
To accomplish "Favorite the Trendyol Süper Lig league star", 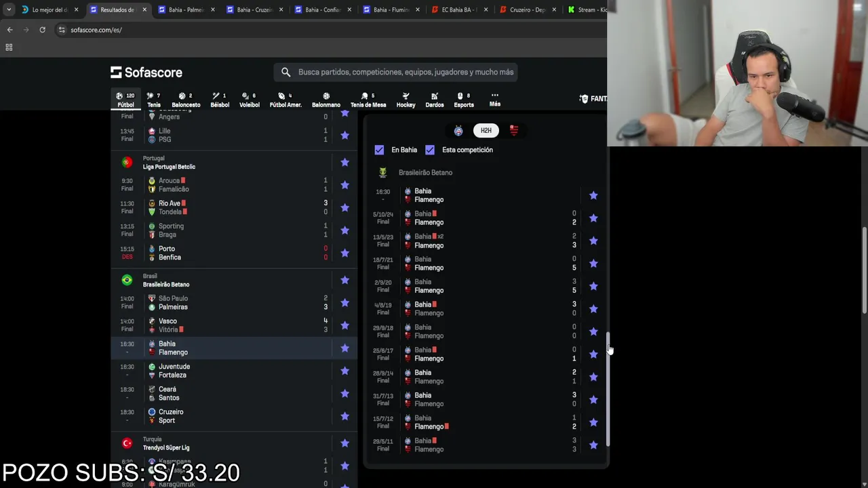I will pyautogui.click(x=344, y=443).
